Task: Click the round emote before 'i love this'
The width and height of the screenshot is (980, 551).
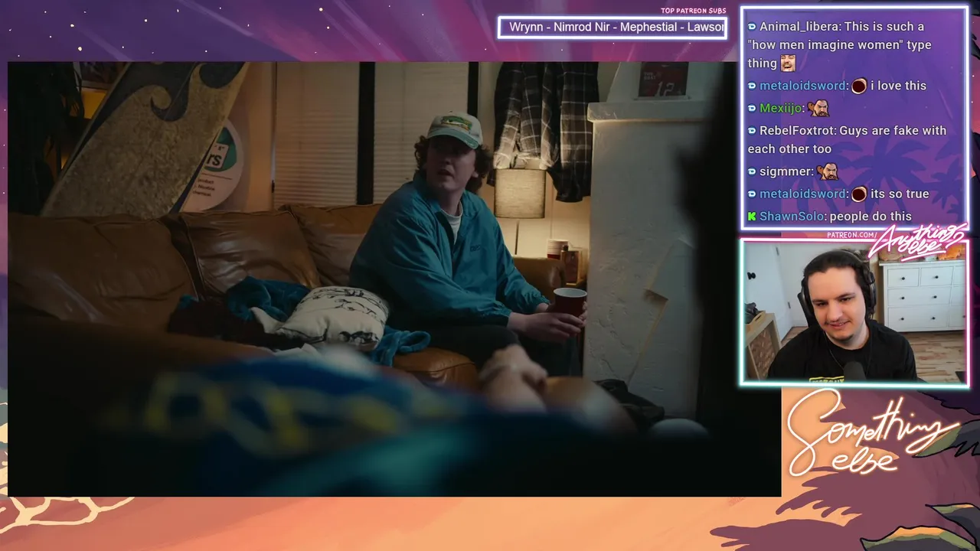Action: [x=859, y=86]
